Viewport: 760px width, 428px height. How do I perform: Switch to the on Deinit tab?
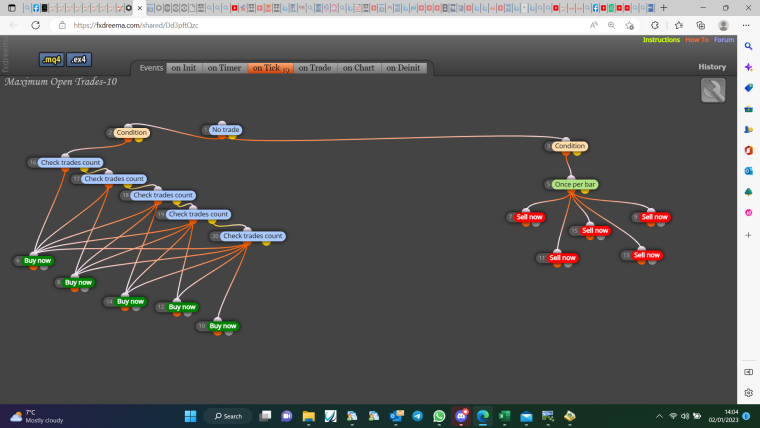pyautogui.click(x=403, y=68)
